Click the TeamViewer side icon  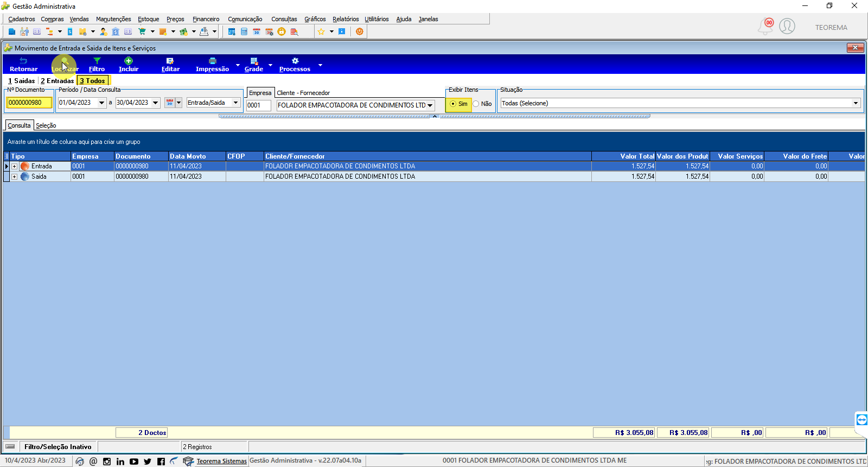coord(861,420)
